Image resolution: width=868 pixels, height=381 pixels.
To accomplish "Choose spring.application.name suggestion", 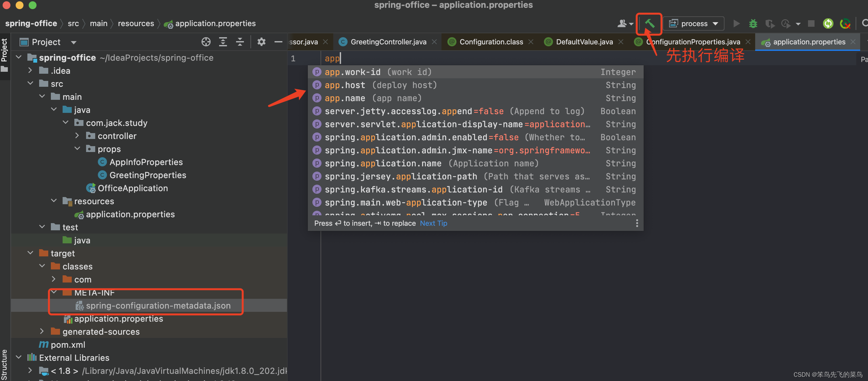I will (x=475, y=163).
